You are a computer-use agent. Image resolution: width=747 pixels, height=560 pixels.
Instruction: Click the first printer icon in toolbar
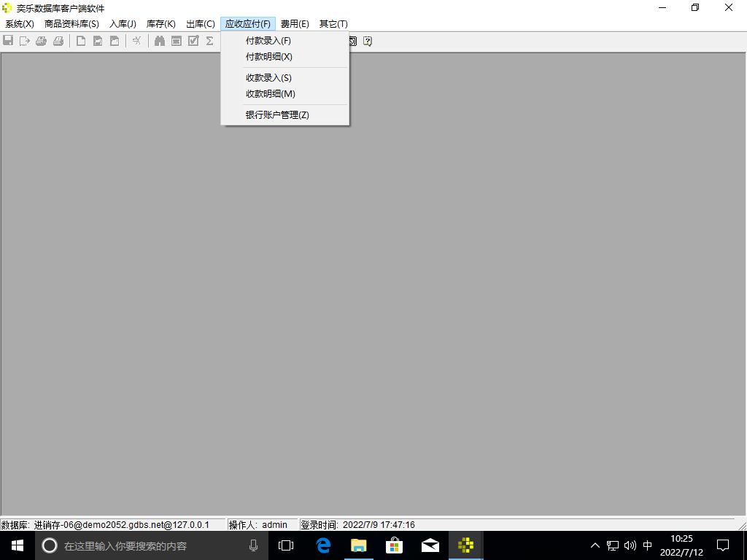(42, 41)
